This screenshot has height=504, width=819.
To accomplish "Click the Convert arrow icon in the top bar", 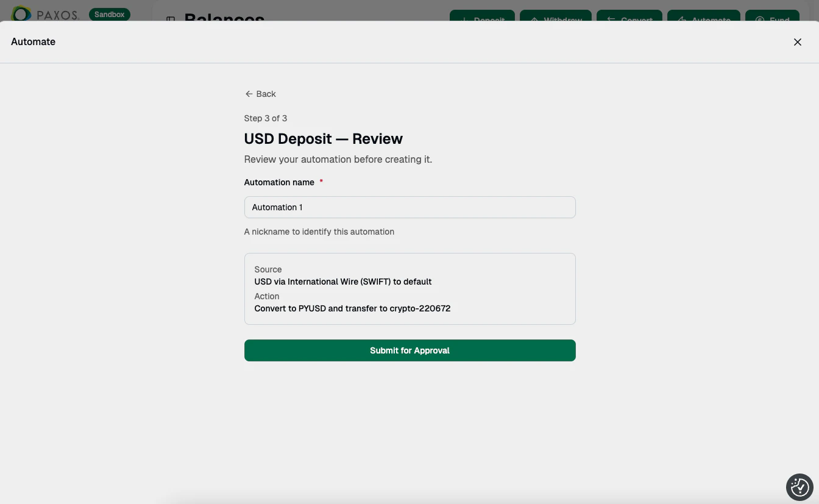I will coord(611,20).
